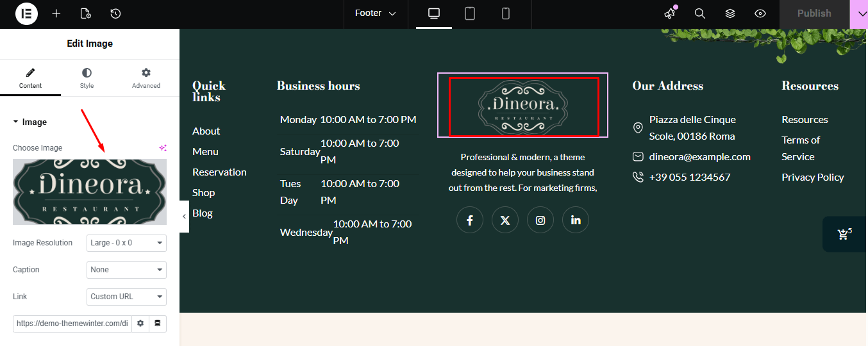Viewport: 868px width, 346px height.
Task: Click the Dynamic Tags database icon
Action: click(158, 324)
